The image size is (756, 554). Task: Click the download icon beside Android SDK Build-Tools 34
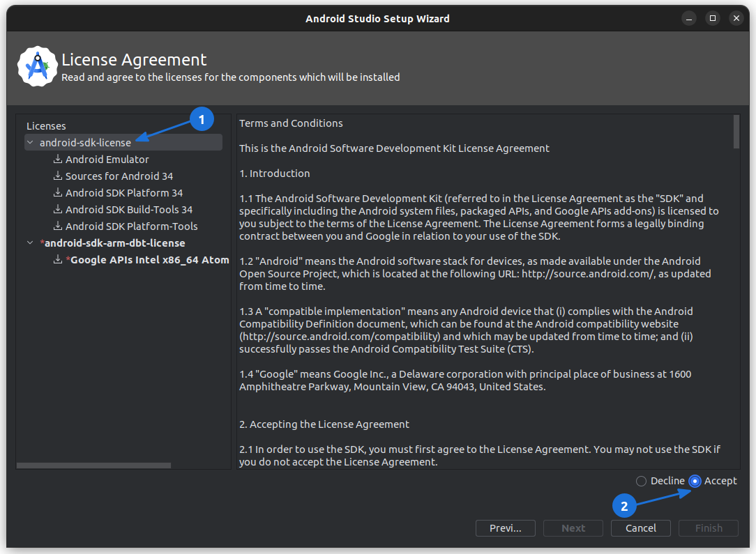coord(58,209)
